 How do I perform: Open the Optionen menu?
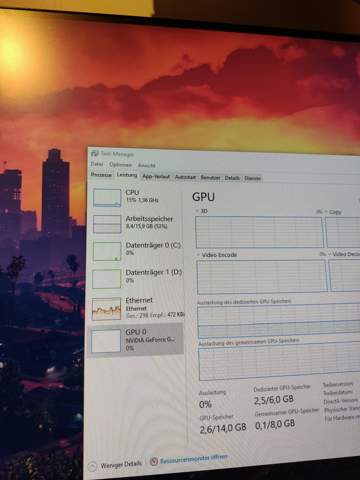click(120, 165)
